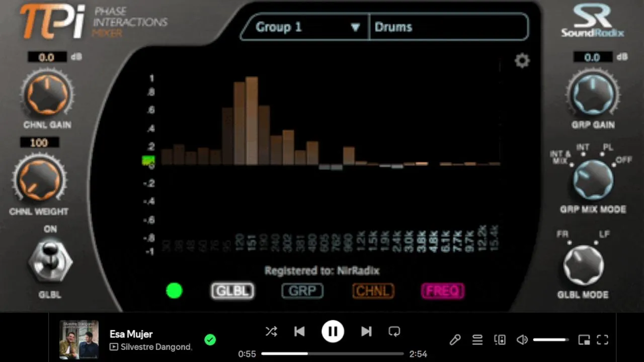Select INT group mix mode label
644x362 pixels.
583,147
